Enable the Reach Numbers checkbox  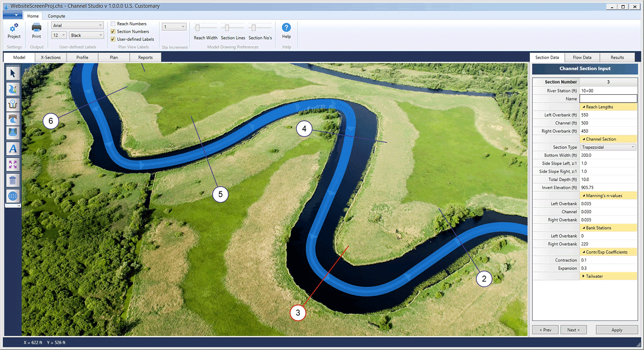pos(113,24)
